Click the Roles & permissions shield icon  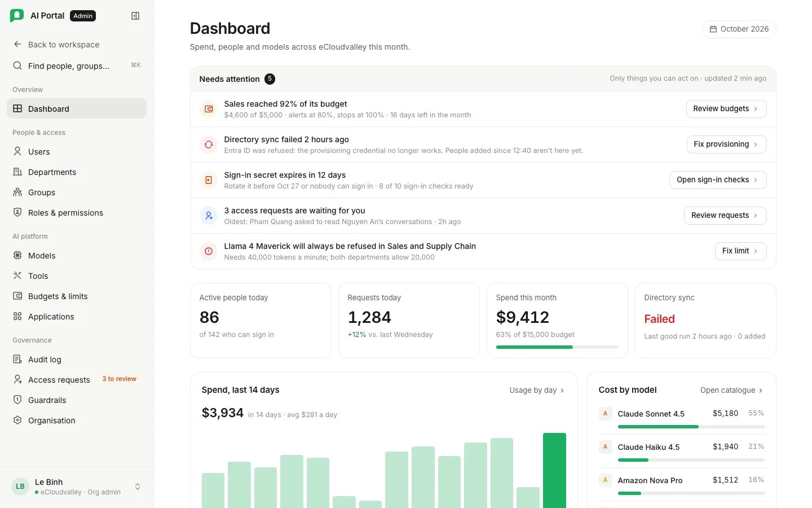[17, 212]
